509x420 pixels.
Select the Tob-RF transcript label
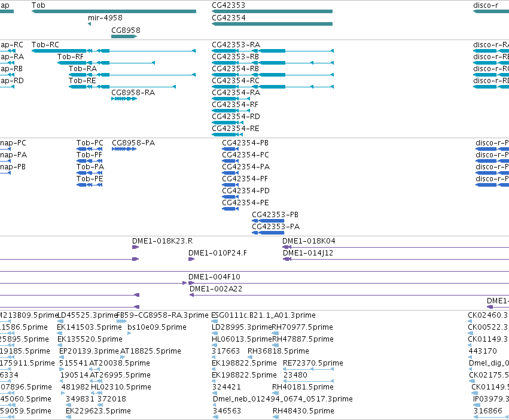pos(71,57)
